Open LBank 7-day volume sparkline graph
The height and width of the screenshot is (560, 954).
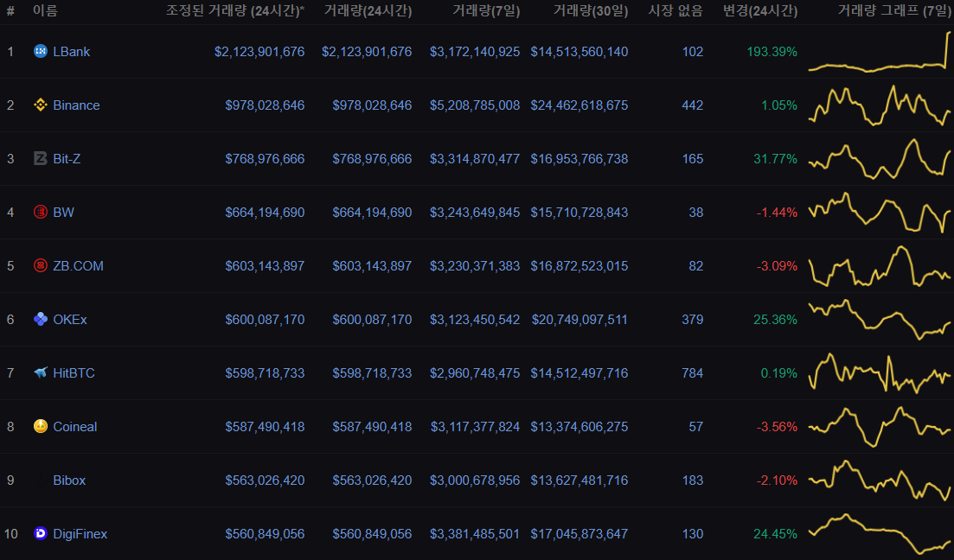(x=879, y=52)
